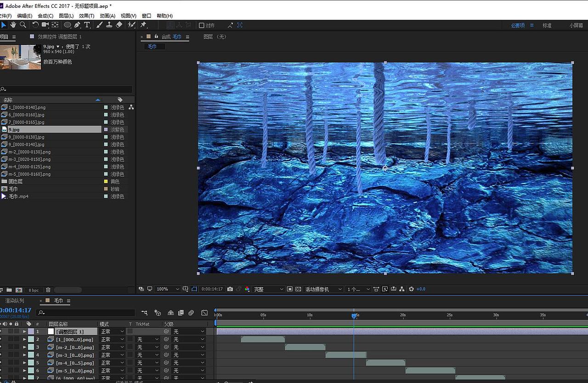Viewport: 588px width, 383px height.
Task: Pick the Pen tool
Action: click(77, 25)
